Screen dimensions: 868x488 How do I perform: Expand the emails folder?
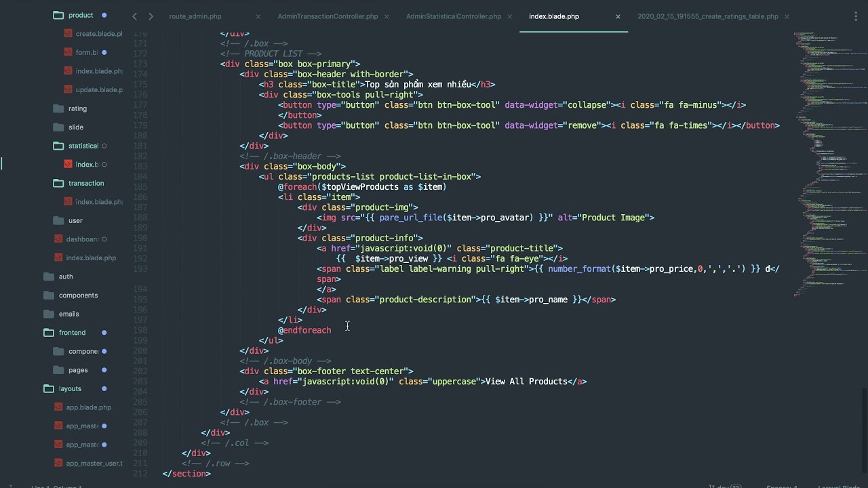(49, 314)
